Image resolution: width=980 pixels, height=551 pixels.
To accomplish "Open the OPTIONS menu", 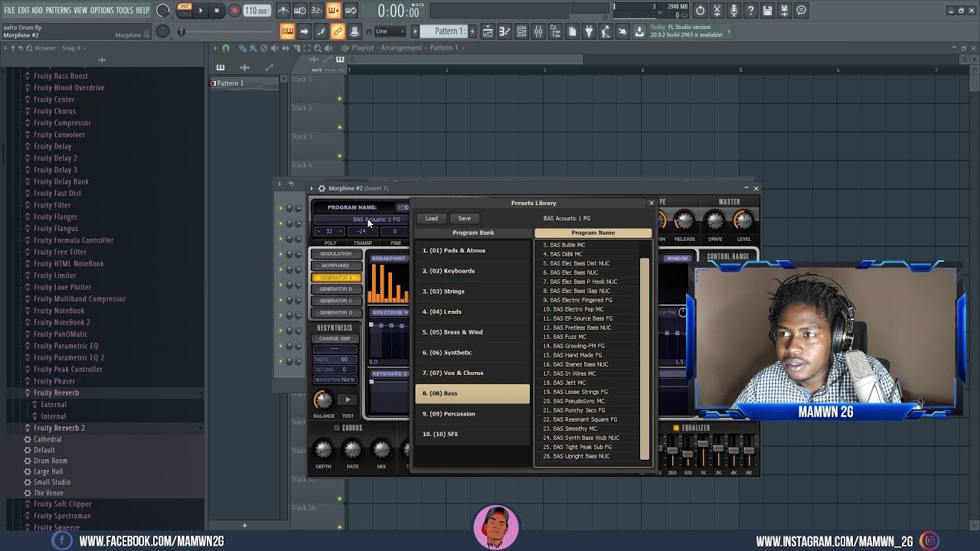I will [x=102, y=10].
